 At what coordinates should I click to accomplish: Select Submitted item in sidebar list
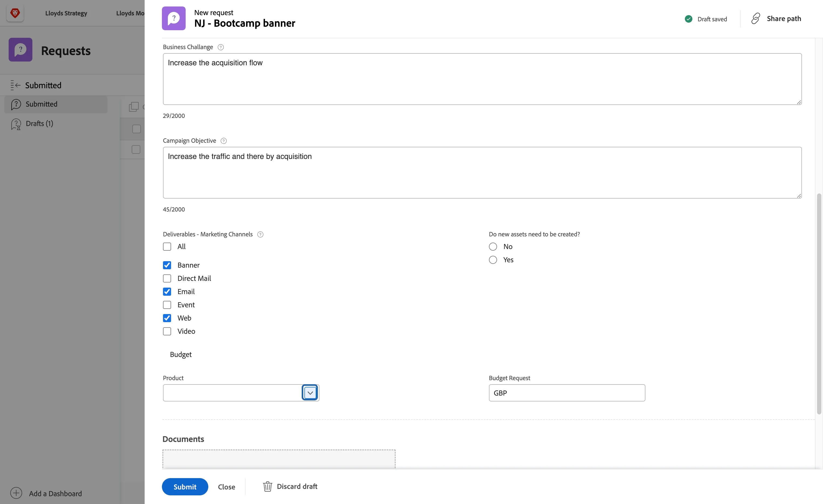[56, 104]
